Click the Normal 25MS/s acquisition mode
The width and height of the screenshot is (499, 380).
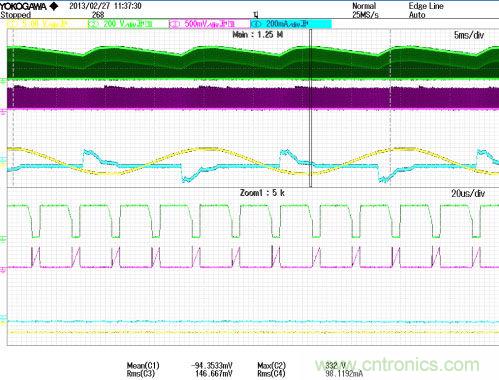click(365, 10)
